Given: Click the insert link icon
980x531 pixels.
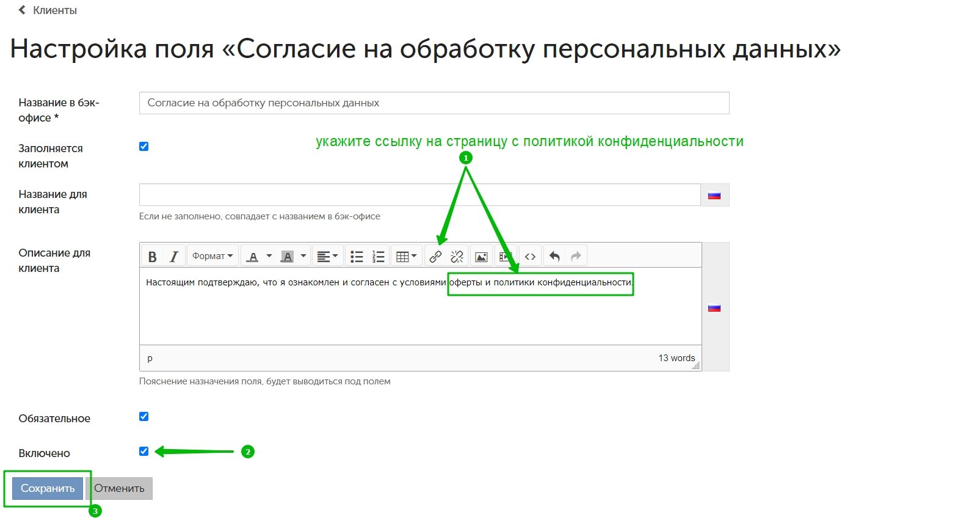Looking at the screenshot, I should (435, 257).
